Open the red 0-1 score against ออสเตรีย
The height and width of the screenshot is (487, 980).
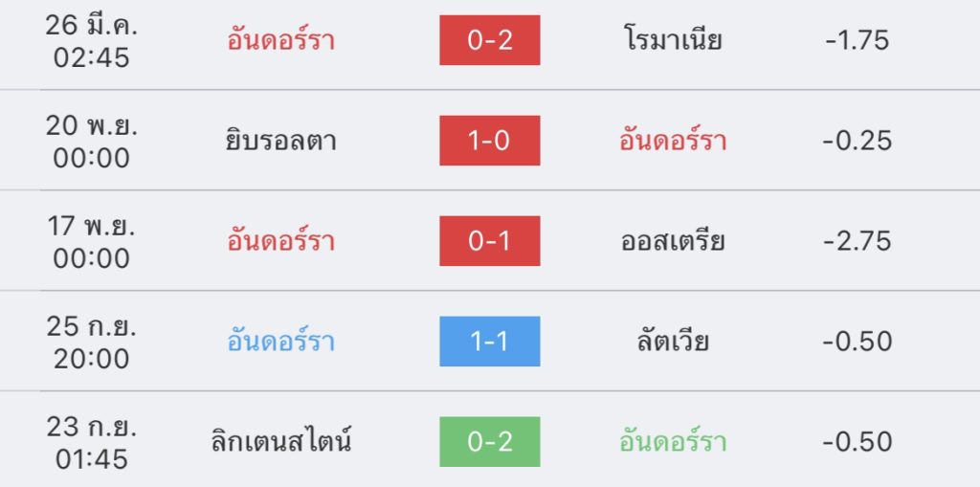(x=489, y=241)
